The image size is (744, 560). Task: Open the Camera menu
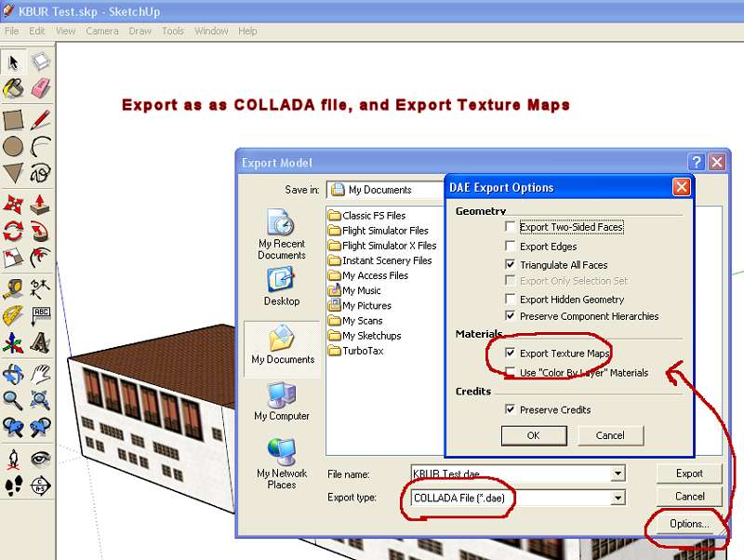(x=102, y=31)
